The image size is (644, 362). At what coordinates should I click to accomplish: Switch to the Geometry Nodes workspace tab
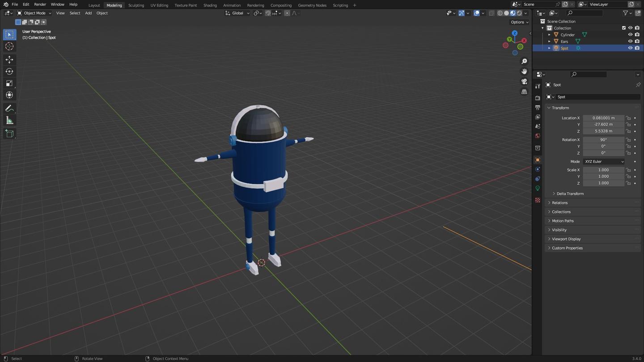(x=312, y=5)
